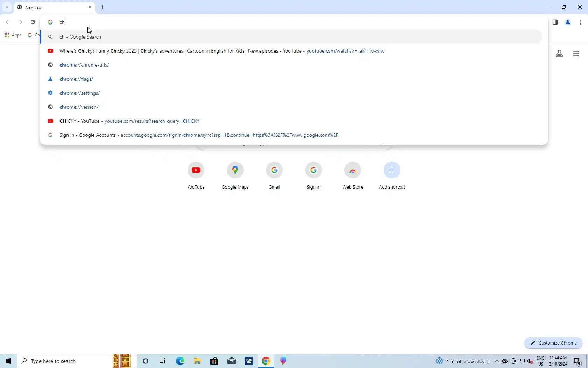Switch ENG US keyboard language
The image size is (588, 368).
(541, 361)
